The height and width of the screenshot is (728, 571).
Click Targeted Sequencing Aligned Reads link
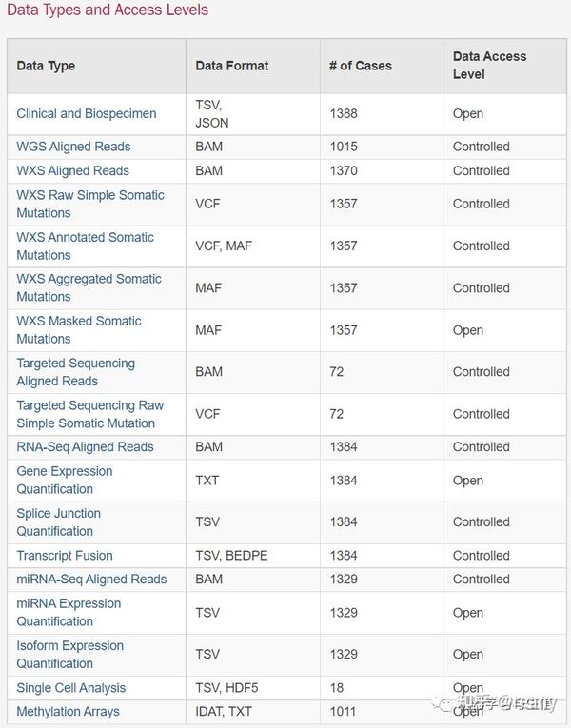75,364
